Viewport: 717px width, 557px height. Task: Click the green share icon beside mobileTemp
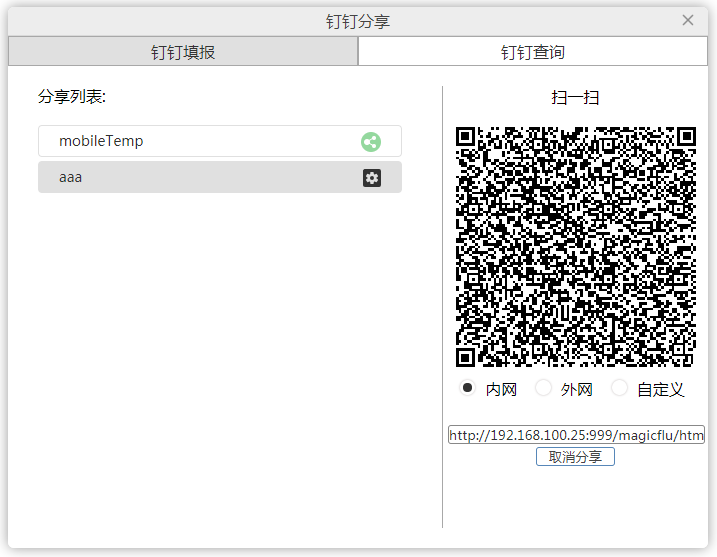(x=371, y=142)
